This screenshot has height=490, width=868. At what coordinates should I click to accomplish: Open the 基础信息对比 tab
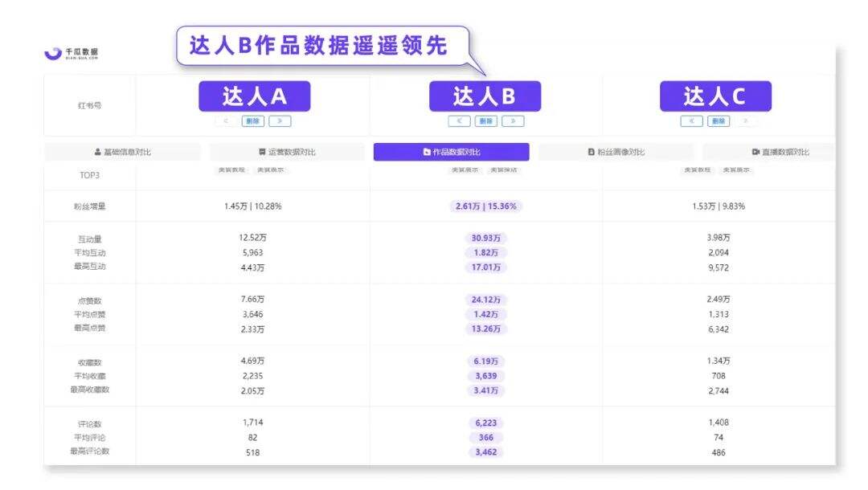pos(122,152)
